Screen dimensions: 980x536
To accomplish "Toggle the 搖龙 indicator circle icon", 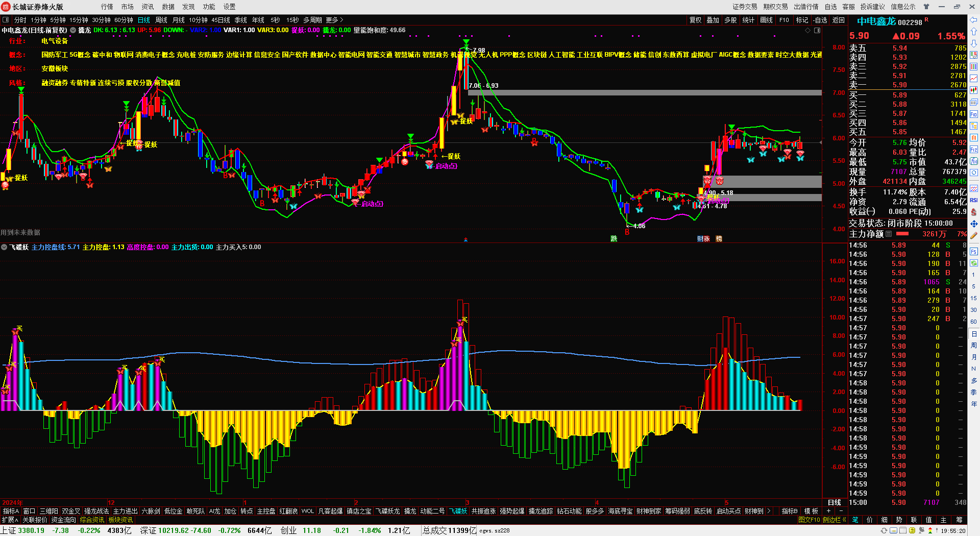I will (x=73, y=30).
